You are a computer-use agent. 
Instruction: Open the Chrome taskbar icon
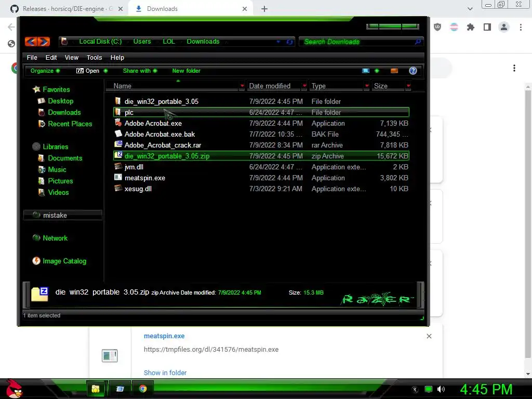143,389
